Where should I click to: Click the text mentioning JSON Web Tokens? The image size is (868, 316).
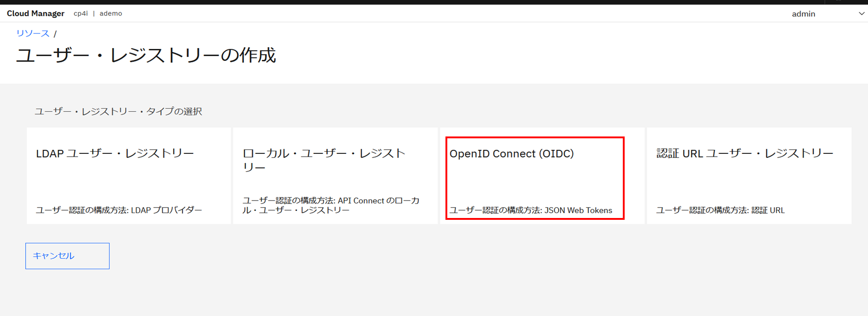pos(531,210)
